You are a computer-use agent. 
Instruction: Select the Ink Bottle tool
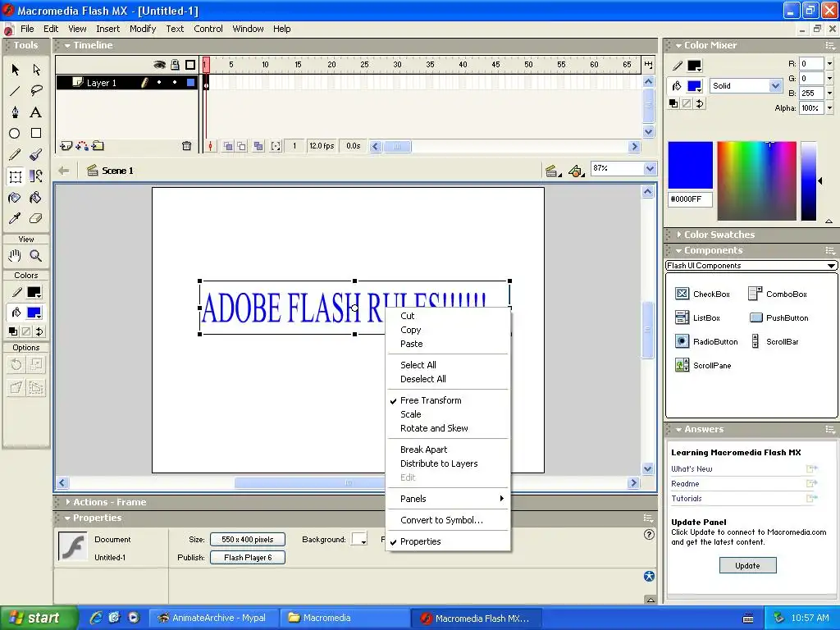coord(15,198)
